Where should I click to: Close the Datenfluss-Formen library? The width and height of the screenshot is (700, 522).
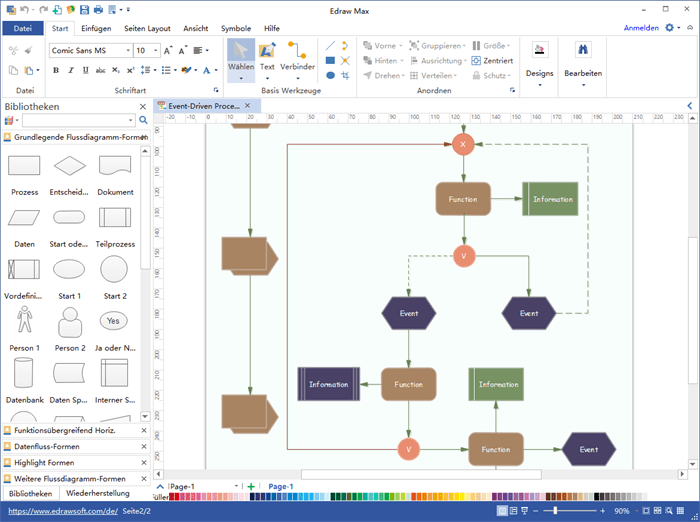(144, 447)
